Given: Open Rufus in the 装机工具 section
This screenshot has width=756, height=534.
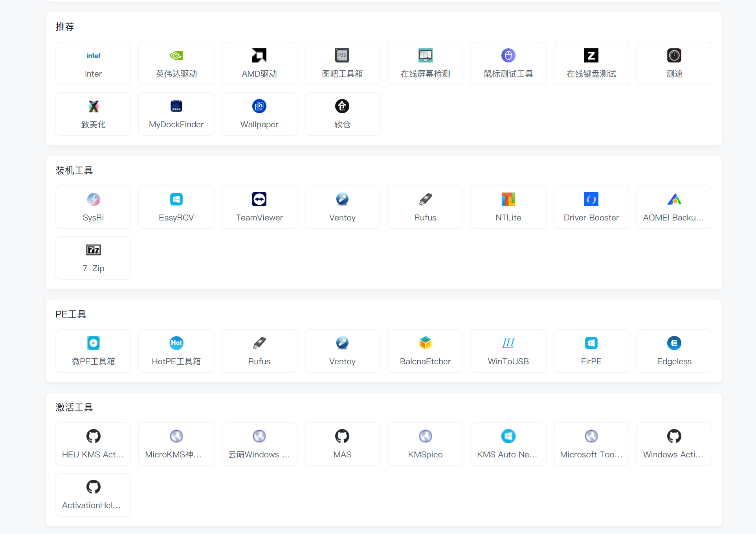Looking at the screenshot, I should coord(425,207).
